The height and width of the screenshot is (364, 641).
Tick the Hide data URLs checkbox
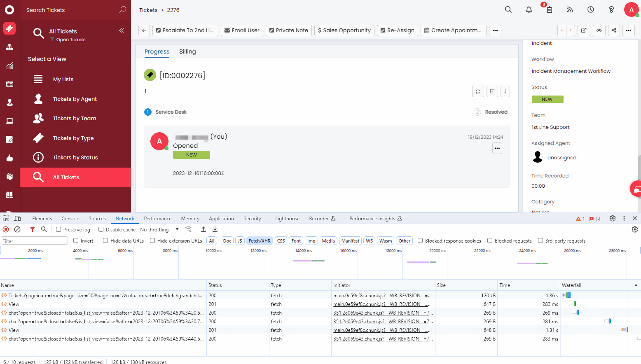(105, 241)
